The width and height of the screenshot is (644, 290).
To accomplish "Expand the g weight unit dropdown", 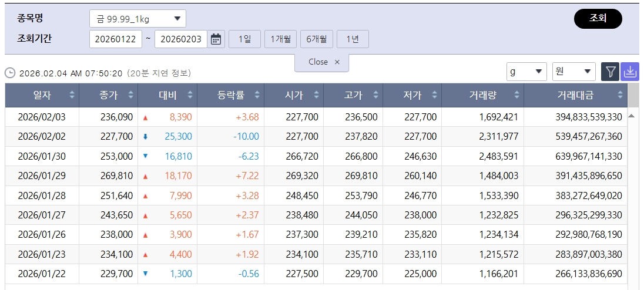I will [526, 72].
